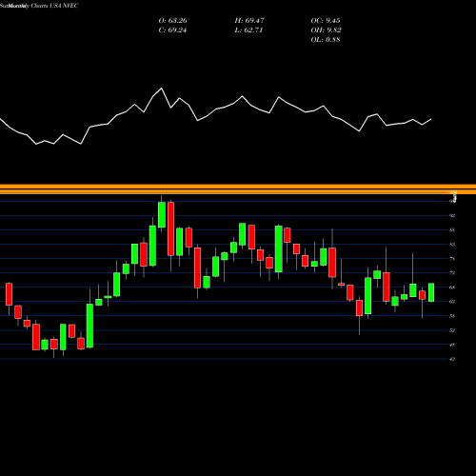Click the 58 price axis label

[x=452, y=316]
